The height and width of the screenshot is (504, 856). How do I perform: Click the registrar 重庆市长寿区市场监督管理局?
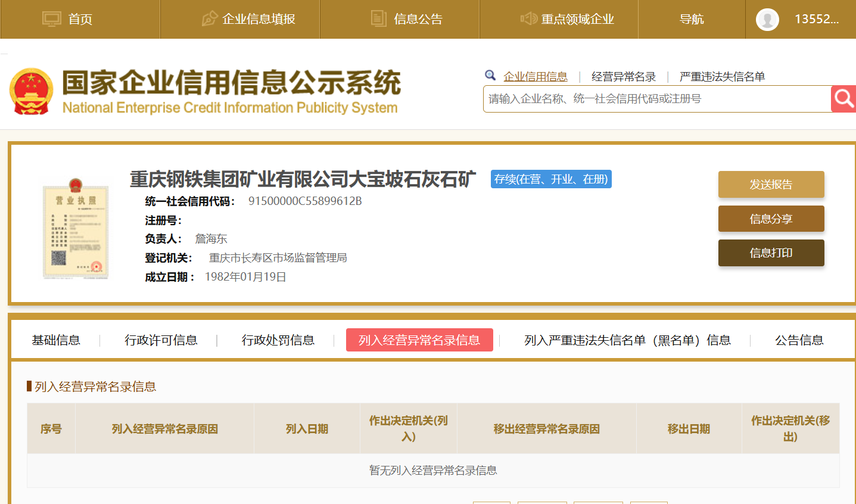coord(278,258)
